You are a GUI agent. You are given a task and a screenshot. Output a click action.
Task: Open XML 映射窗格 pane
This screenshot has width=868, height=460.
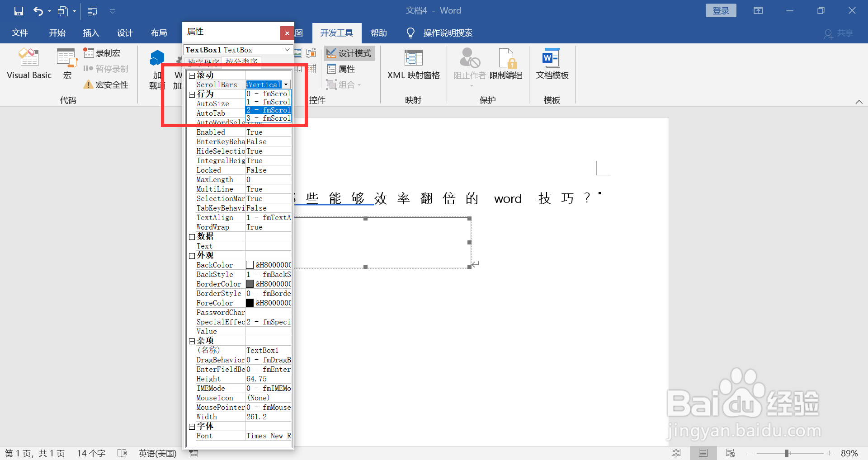click(413, 64)
